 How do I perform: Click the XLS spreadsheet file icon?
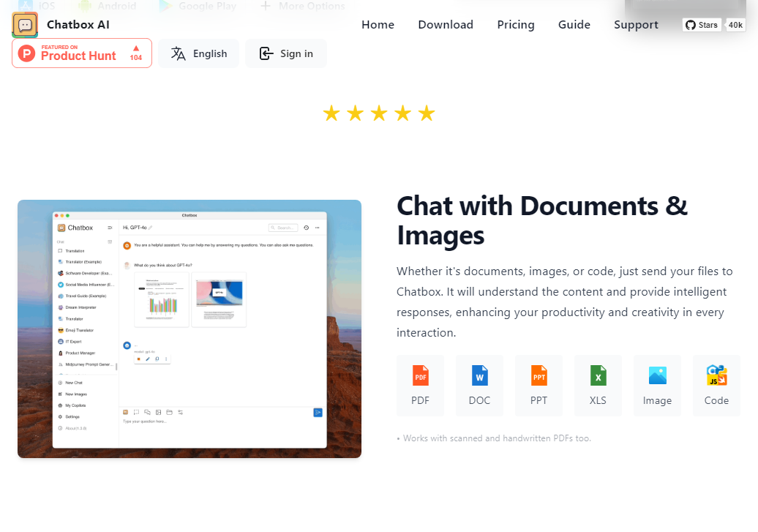pos(598,376)
